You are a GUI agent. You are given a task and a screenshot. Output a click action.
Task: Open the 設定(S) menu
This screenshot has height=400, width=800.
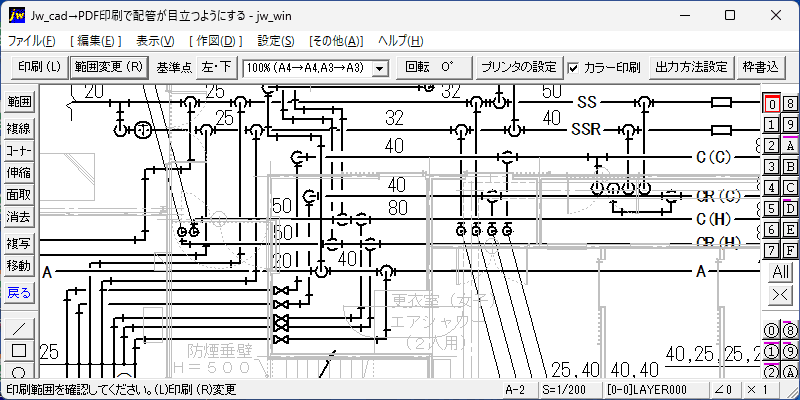[276, 41]
